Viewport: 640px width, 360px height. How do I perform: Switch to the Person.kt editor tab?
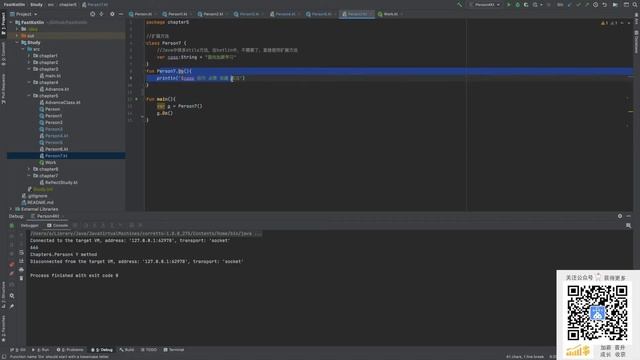pos(141,14)
